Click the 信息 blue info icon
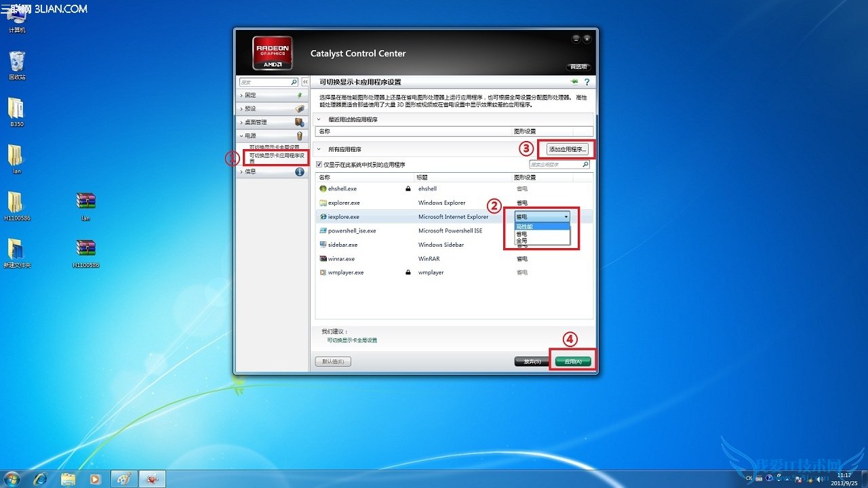 300,171
